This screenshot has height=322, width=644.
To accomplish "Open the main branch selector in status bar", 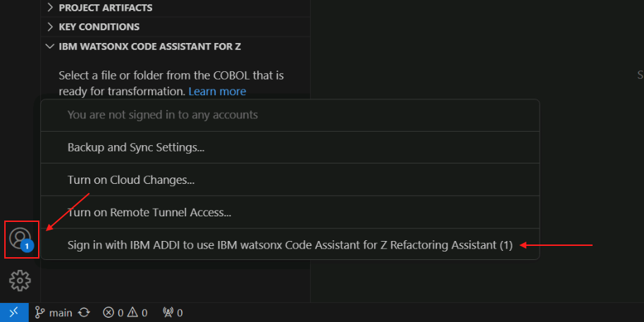I will click(54, 313).
